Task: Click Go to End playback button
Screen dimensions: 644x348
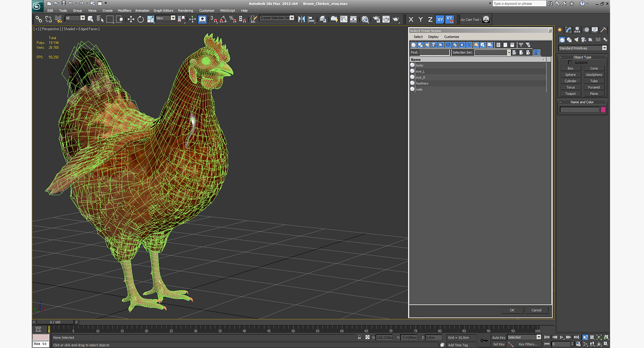Action: tap(576, 337)
